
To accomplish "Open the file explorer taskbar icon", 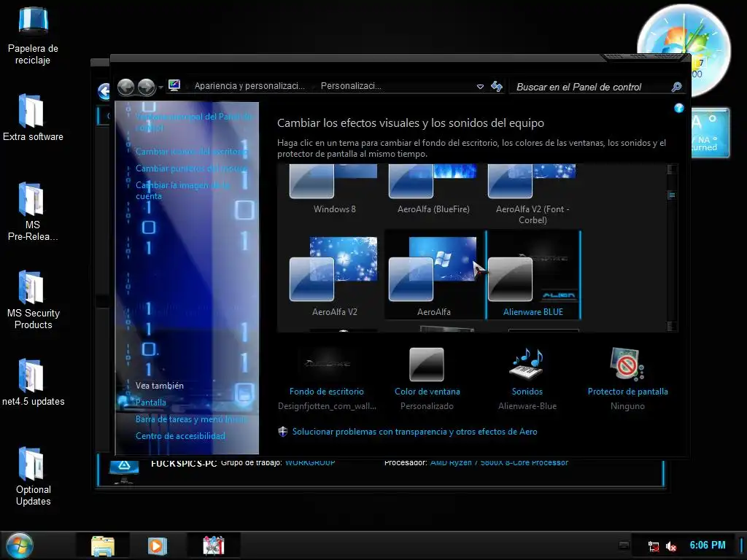I will tap(103, 545).
